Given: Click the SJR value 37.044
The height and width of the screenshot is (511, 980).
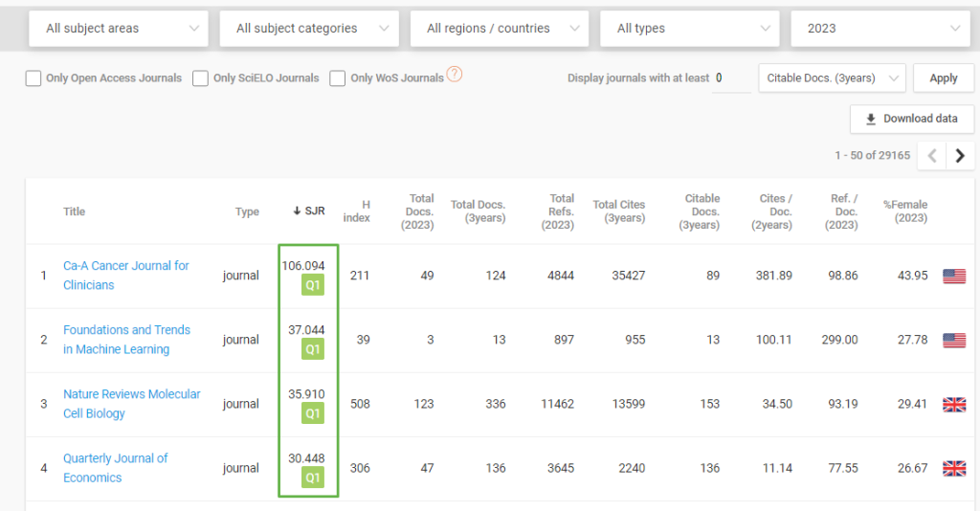Looking at the screenshot, I should pyautogui.click(x=306, y=330).
